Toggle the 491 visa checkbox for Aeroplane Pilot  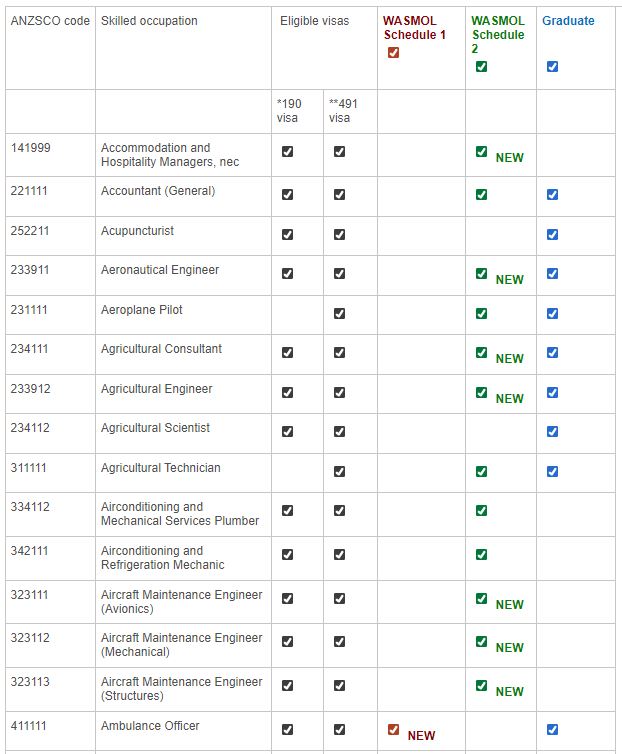pyautogui.click(x=339, y=313)
